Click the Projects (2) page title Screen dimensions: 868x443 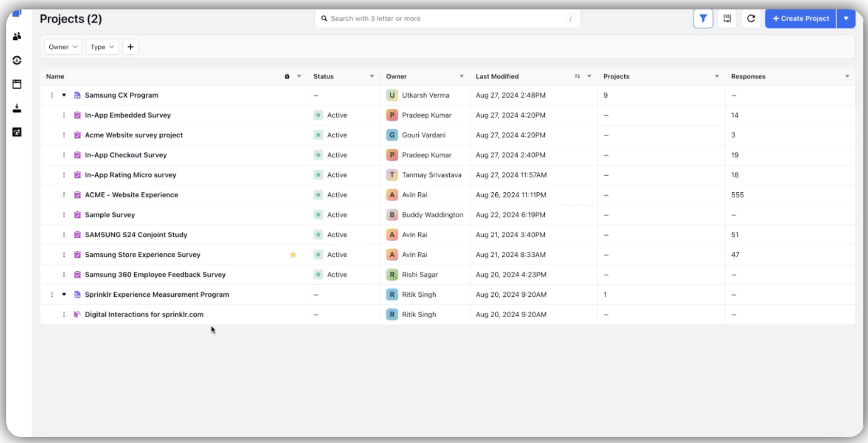[x=71, y=19]
